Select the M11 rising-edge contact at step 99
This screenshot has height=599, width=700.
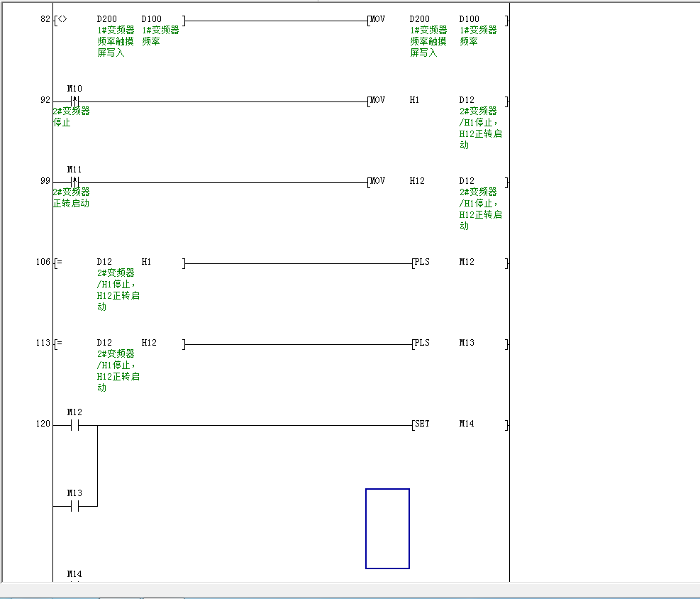[74, 182]
